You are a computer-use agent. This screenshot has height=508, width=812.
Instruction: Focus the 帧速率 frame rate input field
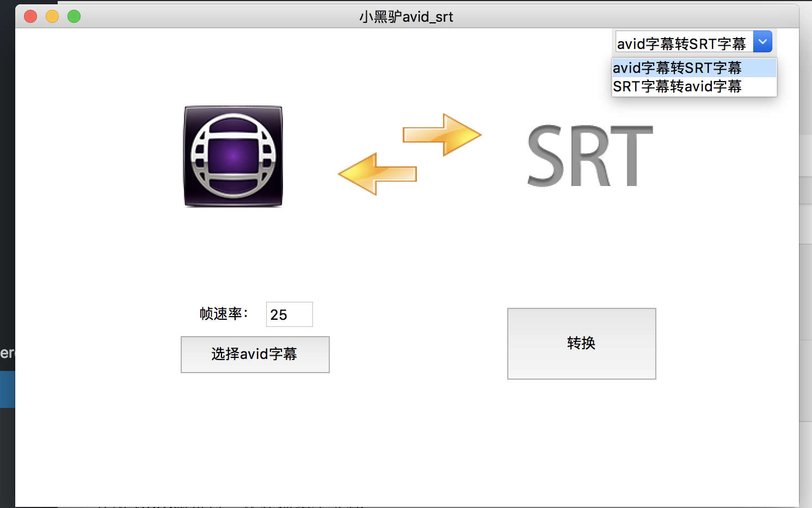click(x=289, y=314)
